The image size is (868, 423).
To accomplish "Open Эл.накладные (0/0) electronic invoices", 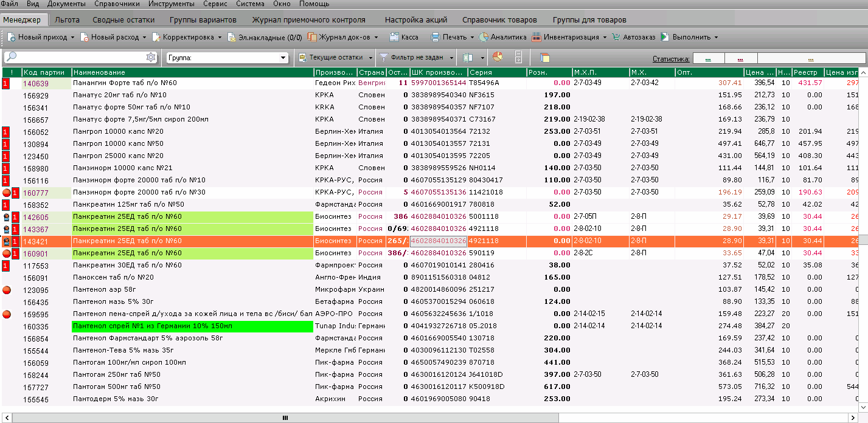I will (x=265, y=37).
